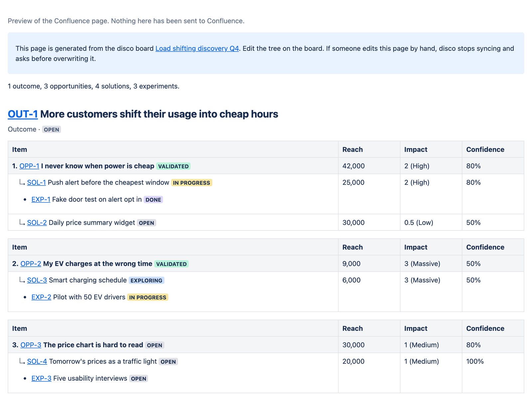
Task: Select the 25,000 reach value for SOL-1
Action: click(353, 183)
